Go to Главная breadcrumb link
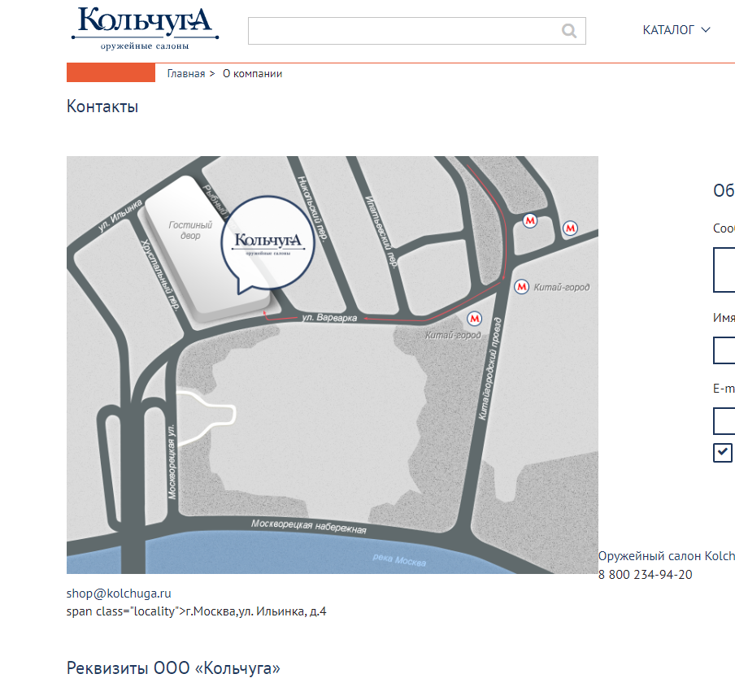This screenshot has height=700, width=735. pos(186,74)
